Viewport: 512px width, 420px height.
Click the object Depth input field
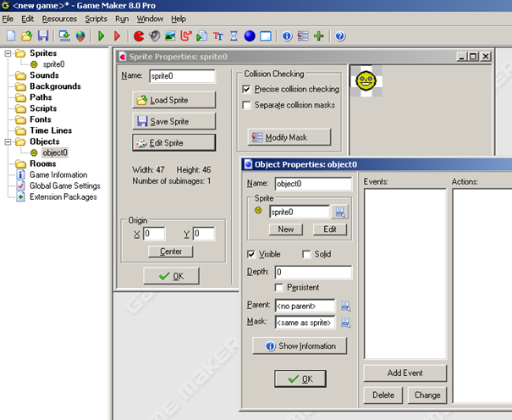pos(312,272)
